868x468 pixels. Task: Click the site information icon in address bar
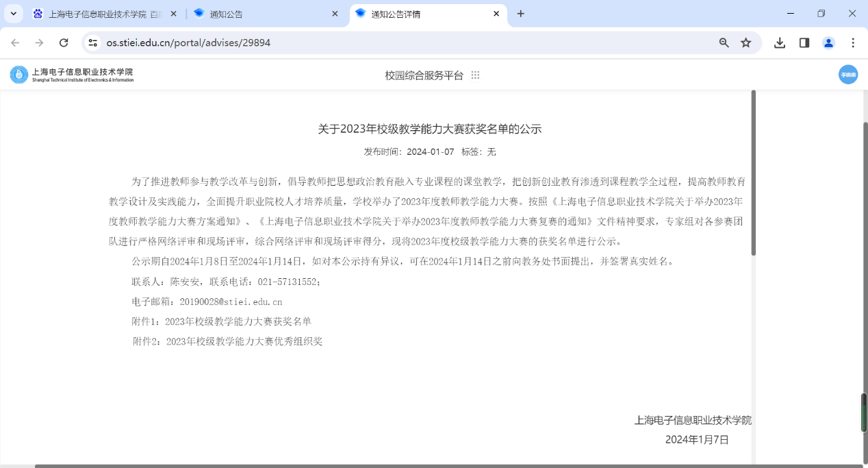[93, 42]
